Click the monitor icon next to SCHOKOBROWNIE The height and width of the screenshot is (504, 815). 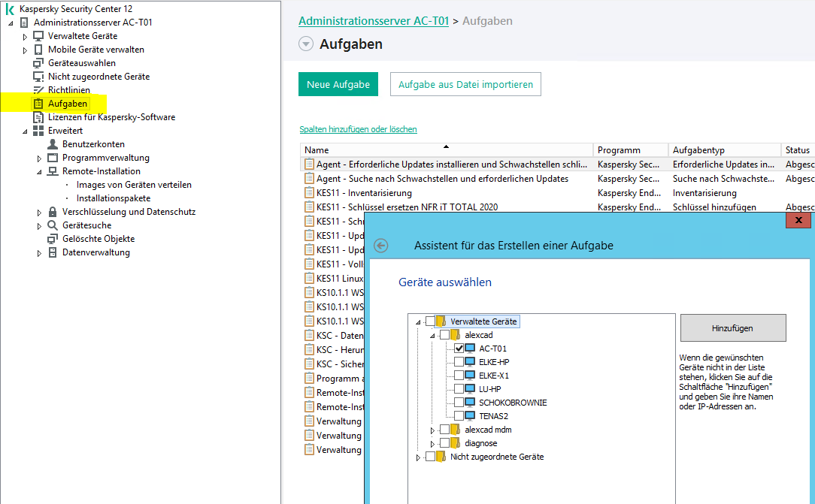click(470, 403)
